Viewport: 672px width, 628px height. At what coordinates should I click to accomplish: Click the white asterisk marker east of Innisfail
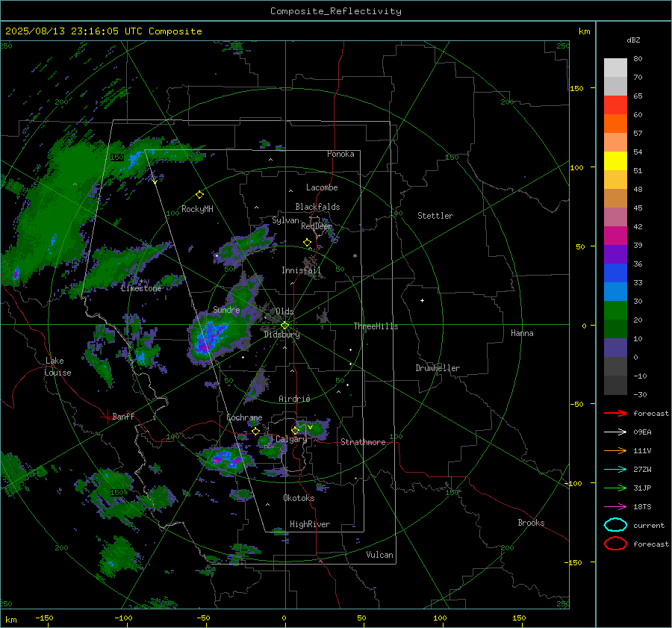coord(355,256)
